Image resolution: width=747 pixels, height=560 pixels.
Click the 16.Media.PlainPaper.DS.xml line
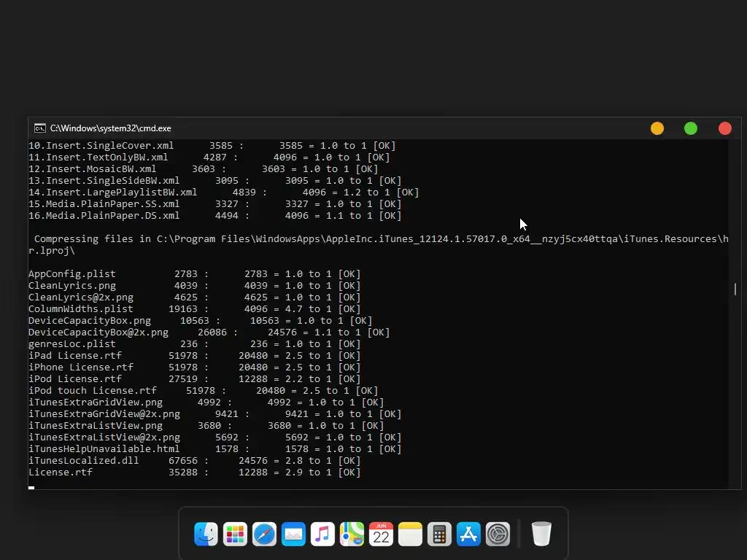[215, 216]
